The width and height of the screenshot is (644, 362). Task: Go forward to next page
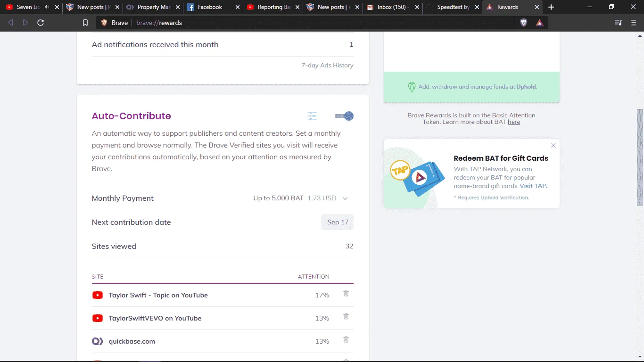(25, 23)
